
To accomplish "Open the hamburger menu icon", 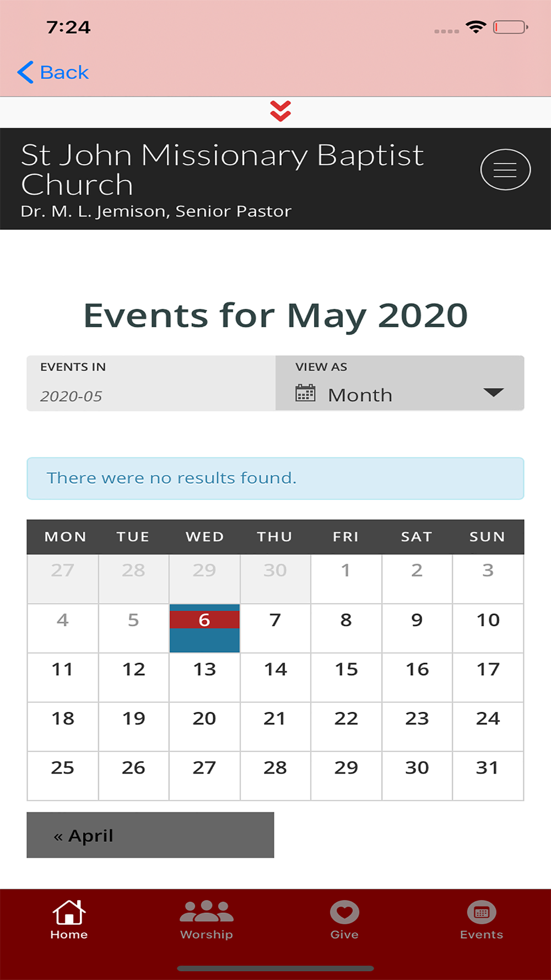I will pyautogui.click(x=505, y=170).
